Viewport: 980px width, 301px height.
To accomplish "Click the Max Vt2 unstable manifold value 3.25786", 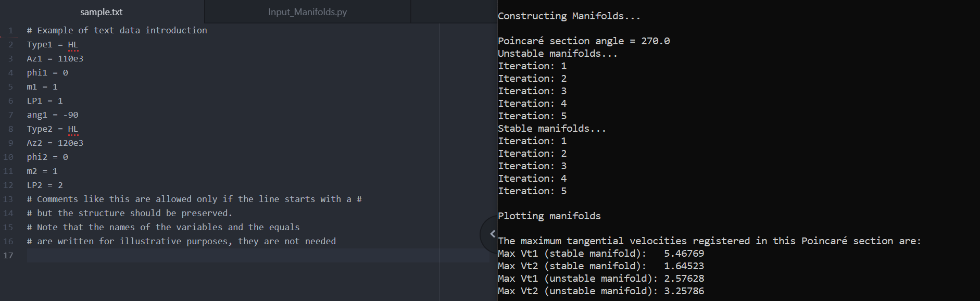I will coord(684,291).
